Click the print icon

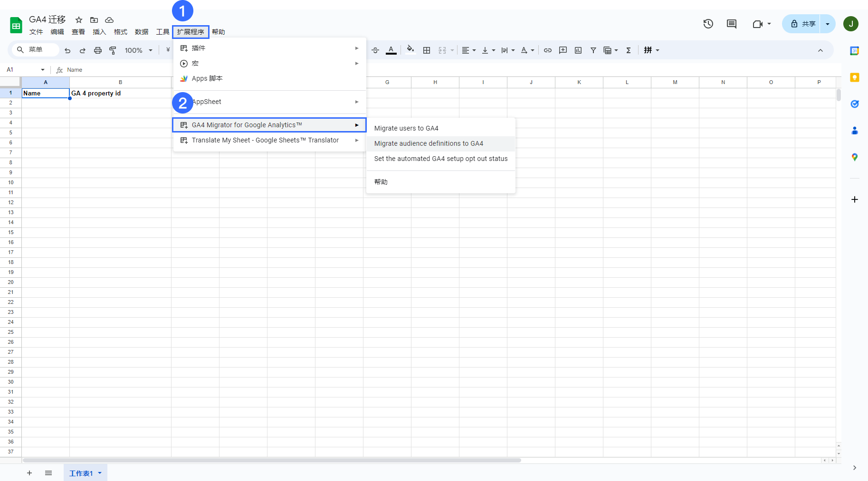(x=98, y=50)
